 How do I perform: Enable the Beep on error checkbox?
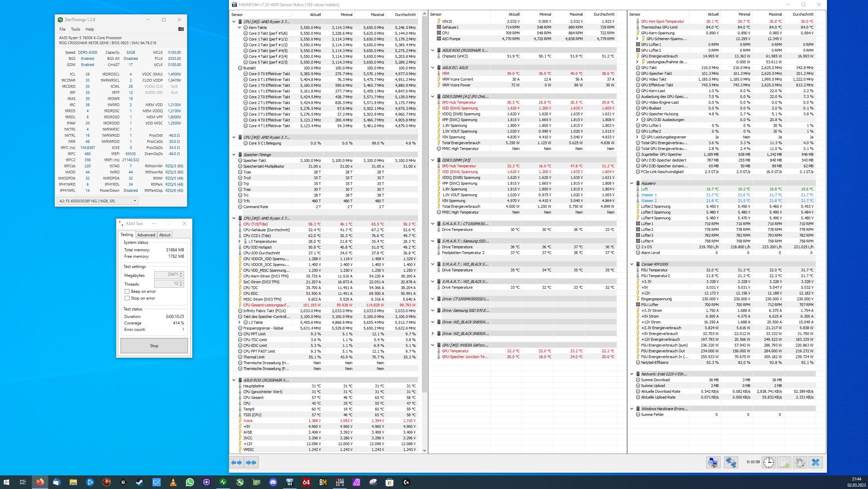point(127,291)
